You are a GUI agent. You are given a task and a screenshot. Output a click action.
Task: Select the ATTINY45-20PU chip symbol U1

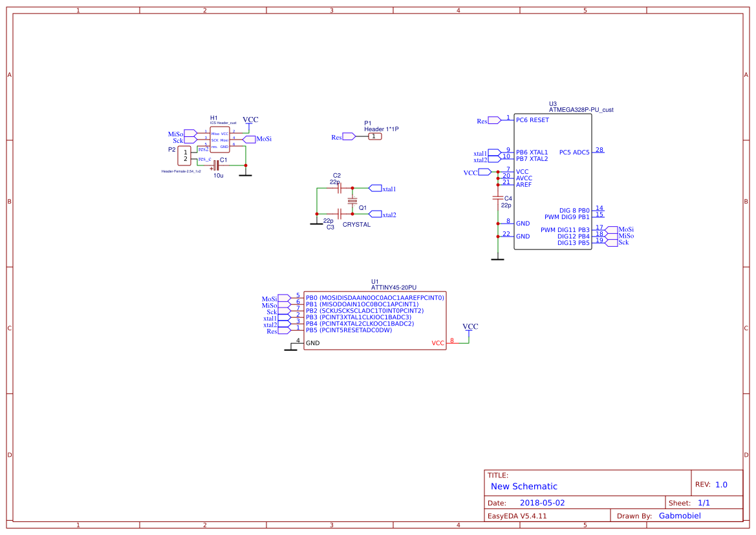pos(375,320)
